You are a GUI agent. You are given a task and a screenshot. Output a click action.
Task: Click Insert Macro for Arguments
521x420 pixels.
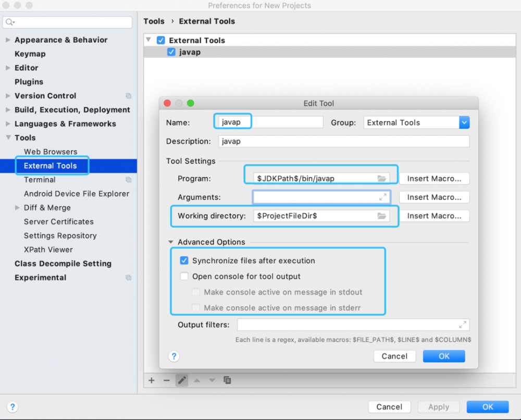click(x=435, y=197)
